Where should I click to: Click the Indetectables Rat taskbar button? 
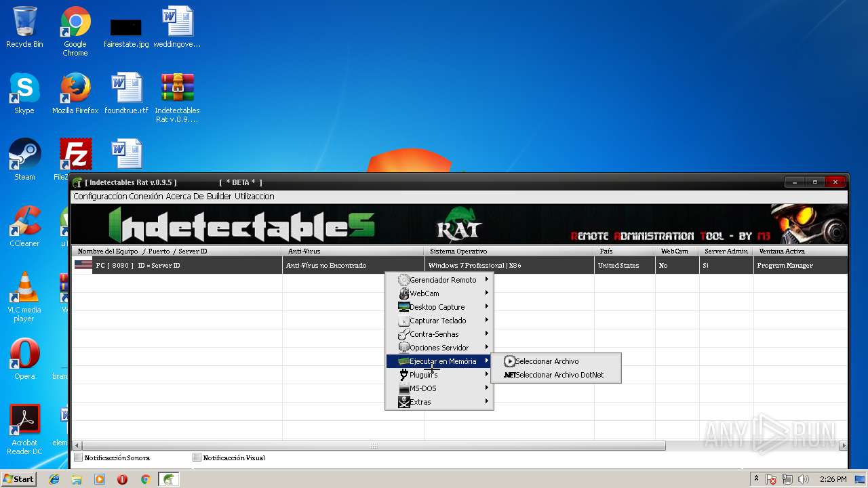(x=168, y=479)
